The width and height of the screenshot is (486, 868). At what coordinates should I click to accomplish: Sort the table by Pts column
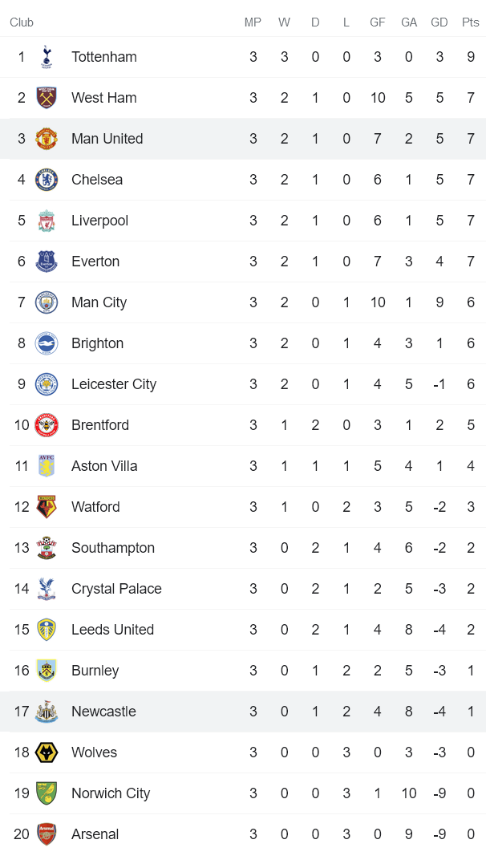pos(471,22)
